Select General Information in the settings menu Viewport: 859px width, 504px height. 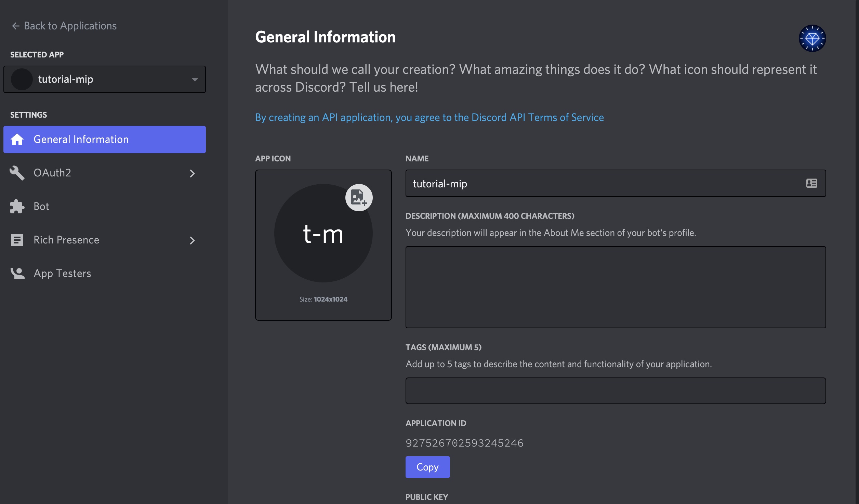coord(105,140)
